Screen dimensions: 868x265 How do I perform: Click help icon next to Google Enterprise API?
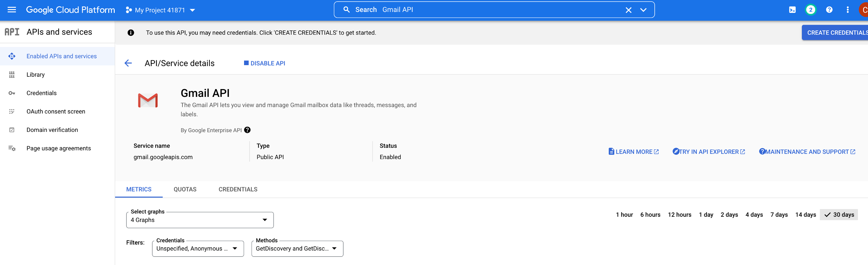click(247, 130)
